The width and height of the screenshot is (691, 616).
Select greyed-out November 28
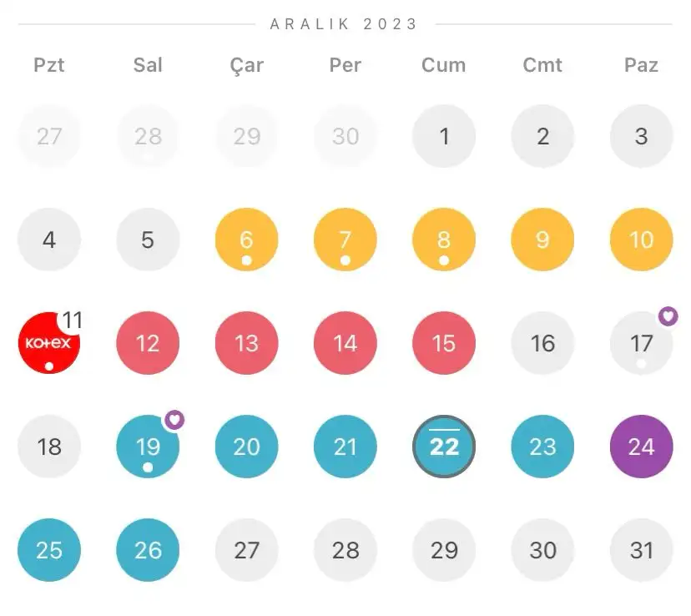pos(148,136)
